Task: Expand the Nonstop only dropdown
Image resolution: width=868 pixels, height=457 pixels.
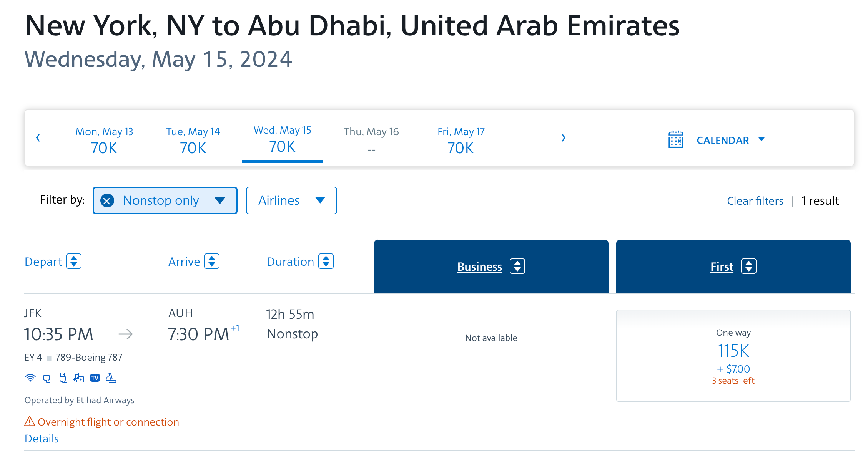Action: 220,200
